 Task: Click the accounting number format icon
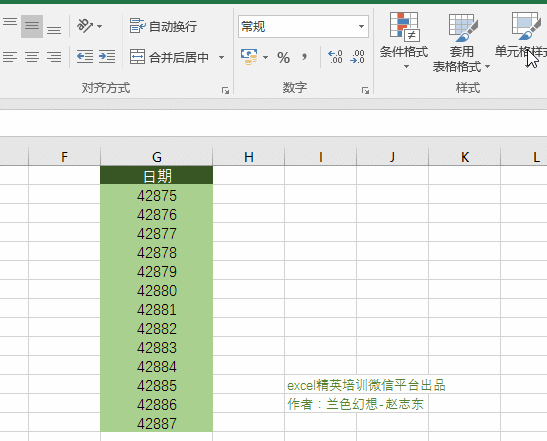coord(249,57)
